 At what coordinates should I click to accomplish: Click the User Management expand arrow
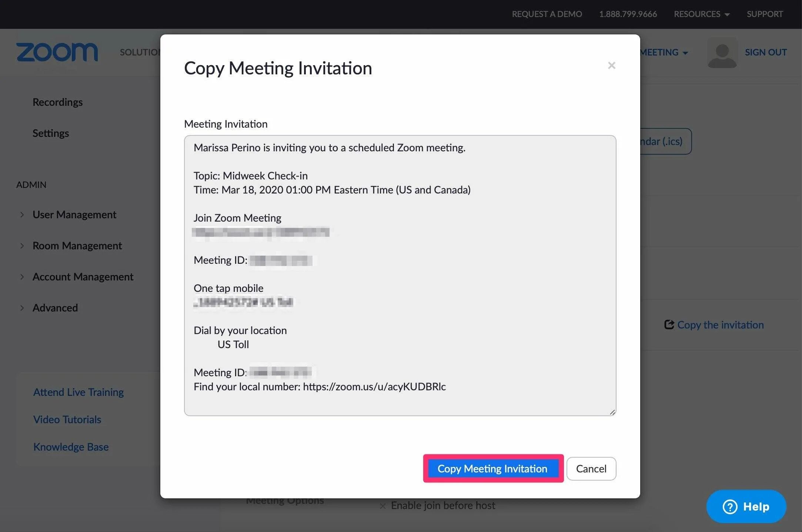pyautogui.click(x=21, y=213)
